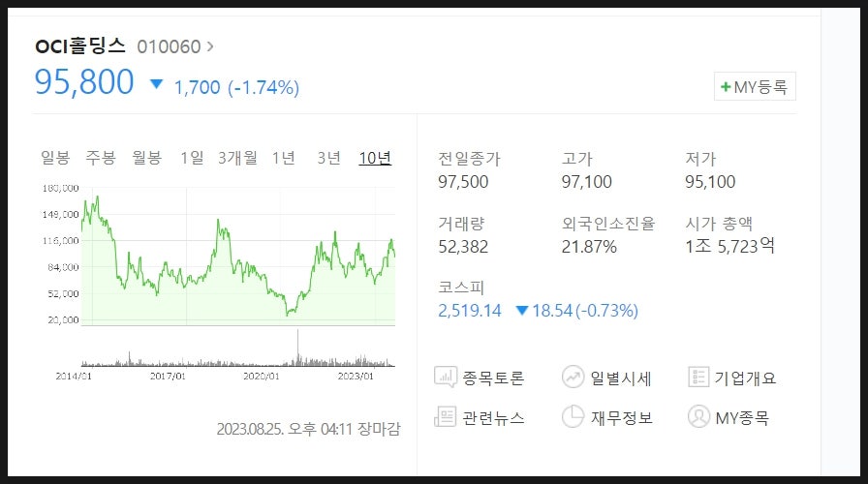The width and height of the screenshot is (868, 484).
Task: Open the 기업개요 list icon
Action: tap(698, 378)
